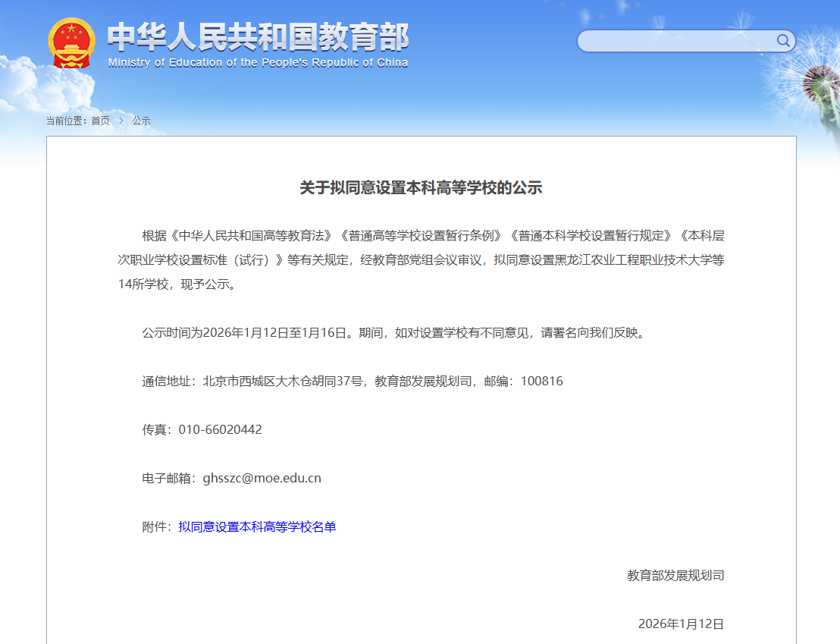Click the 教育部发展规划司 signature text
Viewport: 840px width, 644px height.
pos(674,575)
